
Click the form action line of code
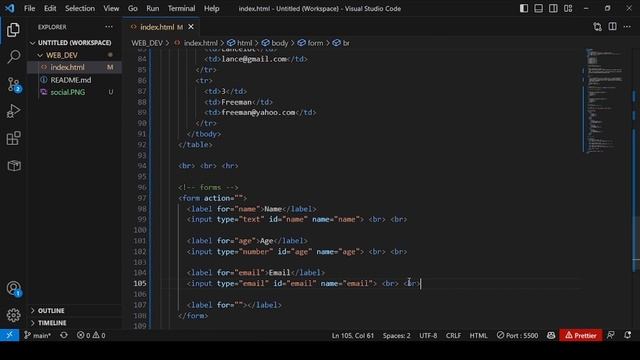tap(212, 198)
